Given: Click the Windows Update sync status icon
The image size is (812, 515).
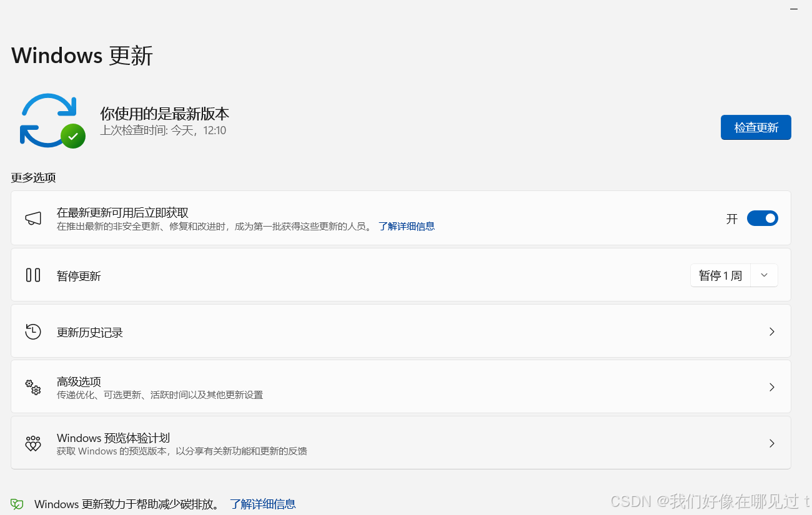Looking at the screenshot, I should 52,120.
